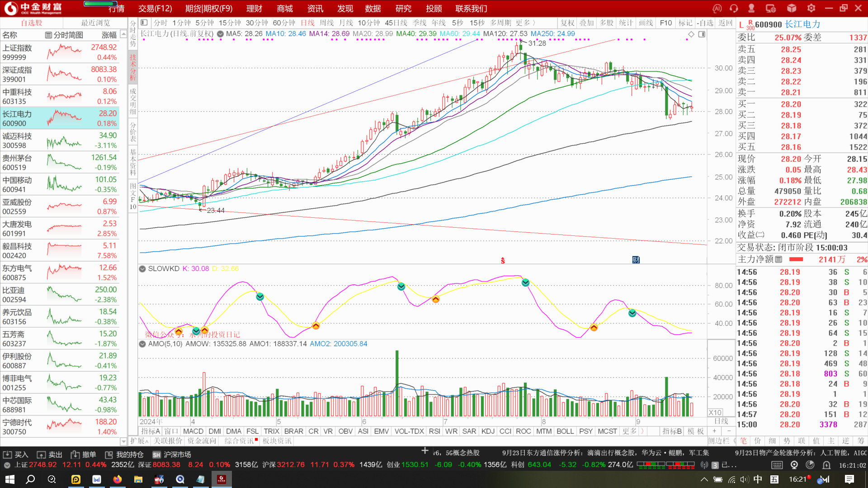The image size is (868, 488).
Task: Select 贵州茅台 in watchlist
Action: point(60,162)
